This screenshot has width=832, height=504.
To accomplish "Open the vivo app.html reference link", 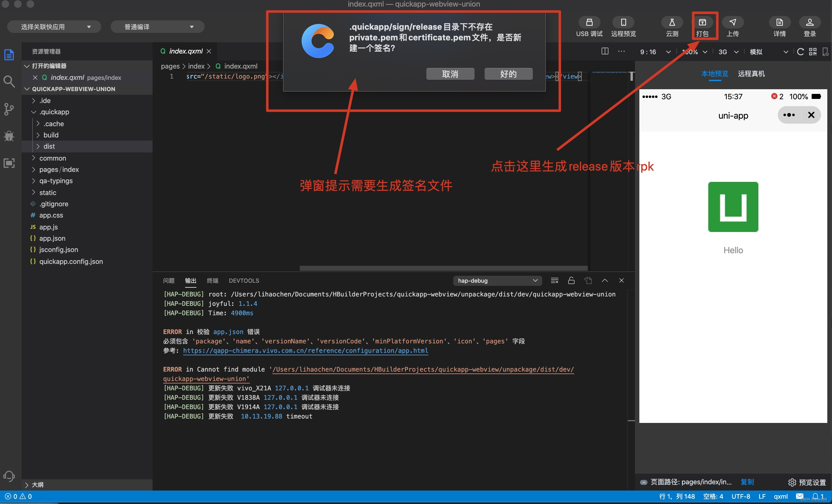I will click(305, 351).
